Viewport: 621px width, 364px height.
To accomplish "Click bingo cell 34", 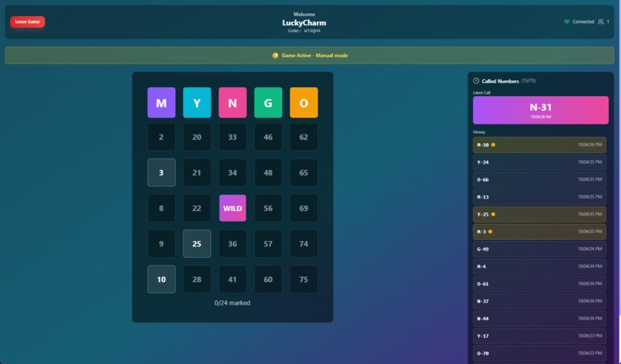I will pyautogui.click(x=233, y=172).
